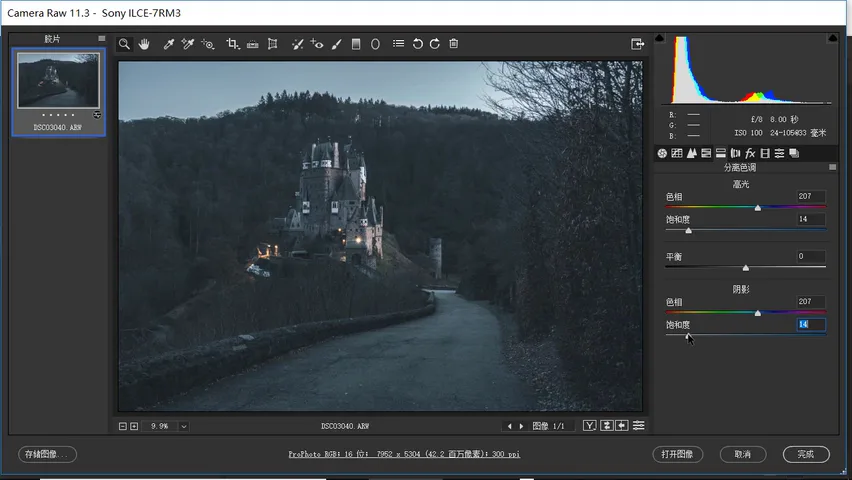Screen dimensions: 852x480
Task: Select the Graduated Filter tool
Action: [x=356, y=44]
